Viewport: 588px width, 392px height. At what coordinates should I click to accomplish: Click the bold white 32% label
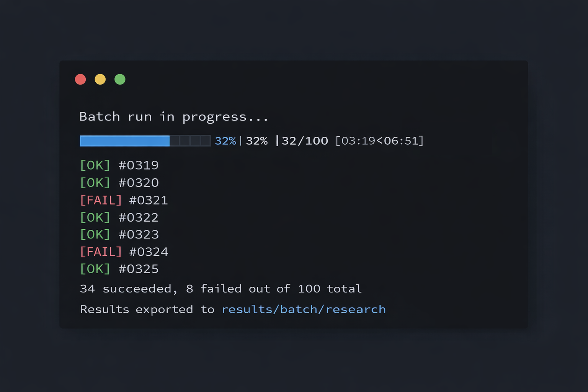point(257,141)
